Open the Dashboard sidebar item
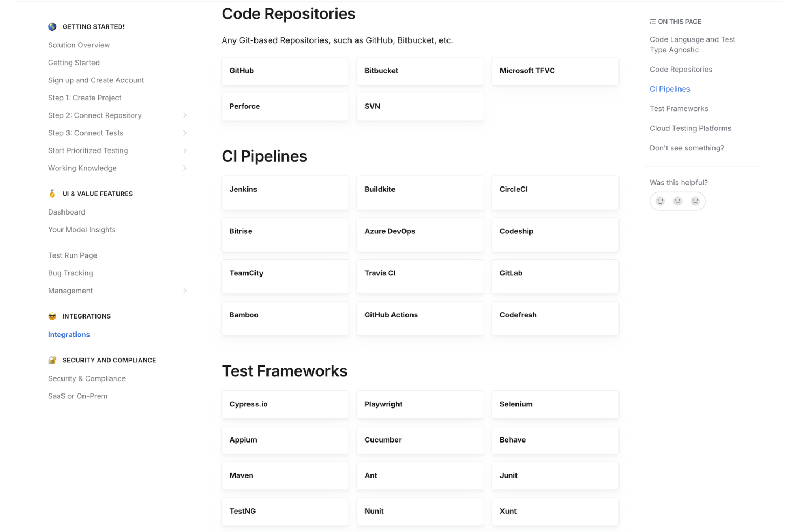 click(66, 212)
